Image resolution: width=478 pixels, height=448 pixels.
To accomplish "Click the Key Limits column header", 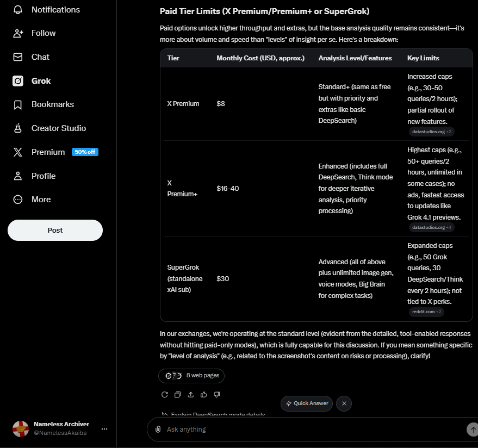I will 423,58.
